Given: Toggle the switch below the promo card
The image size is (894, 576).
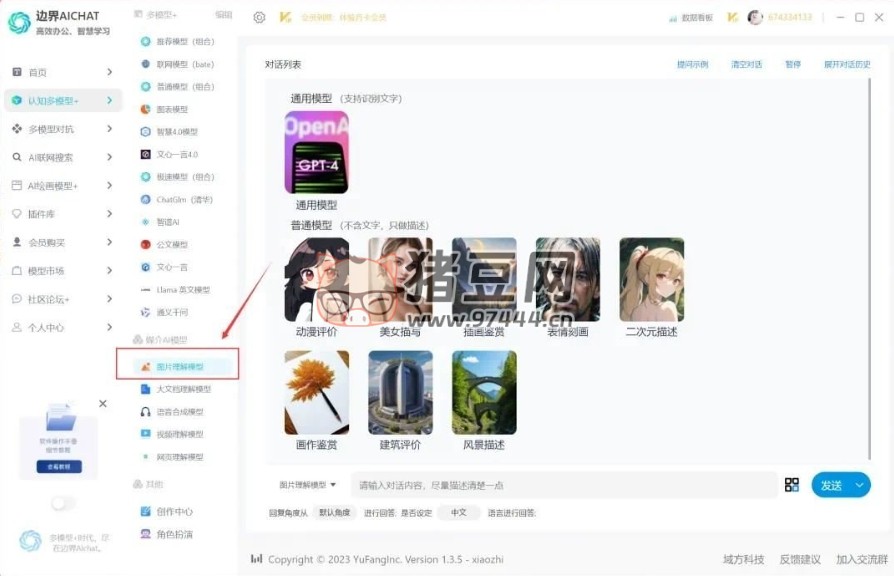Looking at the screenshot, I should tap(63, 503).
